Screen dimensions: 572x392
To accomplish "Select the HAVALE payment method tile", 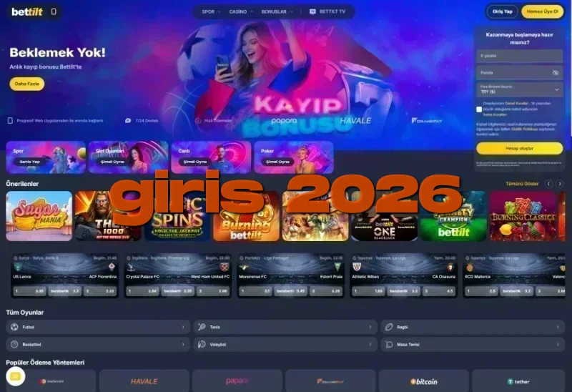I will (144, 381).
